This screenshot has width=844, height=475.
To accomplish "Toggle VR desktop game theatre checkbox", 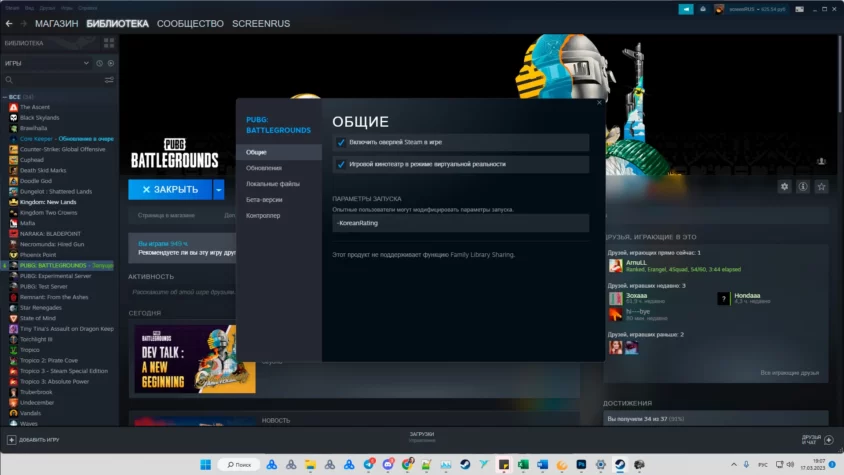I will coord(341,164).
